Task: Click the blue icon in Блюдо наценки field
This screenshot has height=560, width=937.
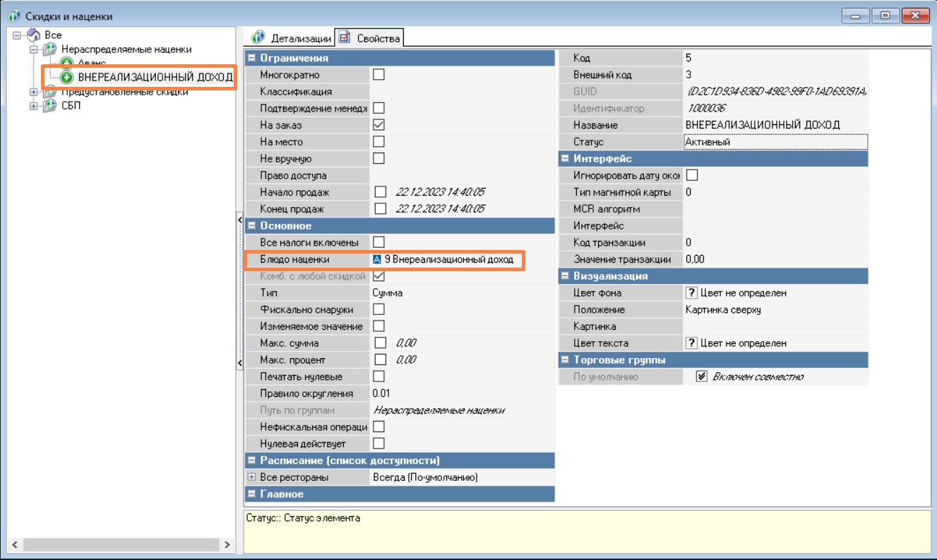Action: [x=377, y=259]
